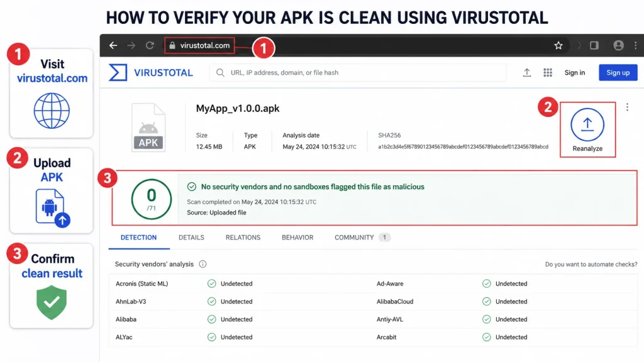Image resolution: width=644 pixels, height=362 pixels.
Task: Click 'Do you want to automate checks?' link
Action: point(591,265)
